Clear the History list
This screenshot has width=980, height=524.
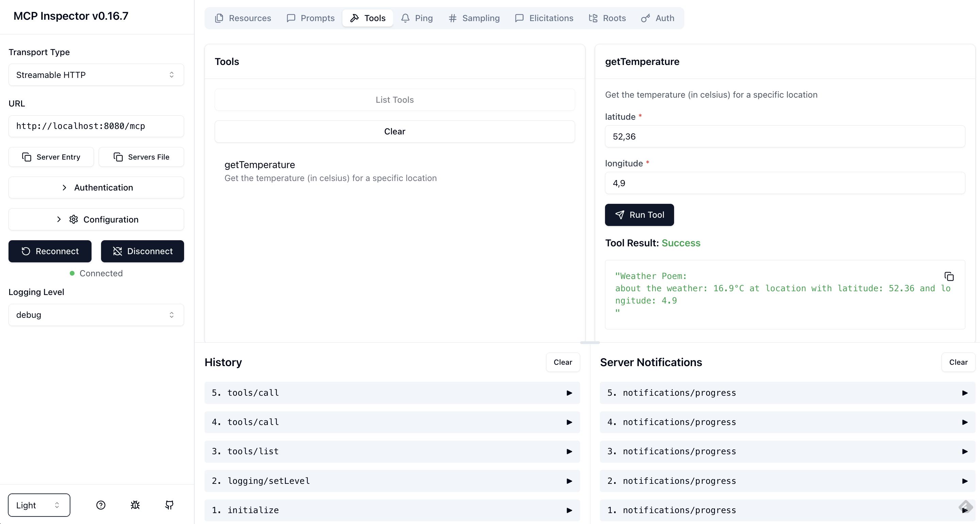pos(563,362)
